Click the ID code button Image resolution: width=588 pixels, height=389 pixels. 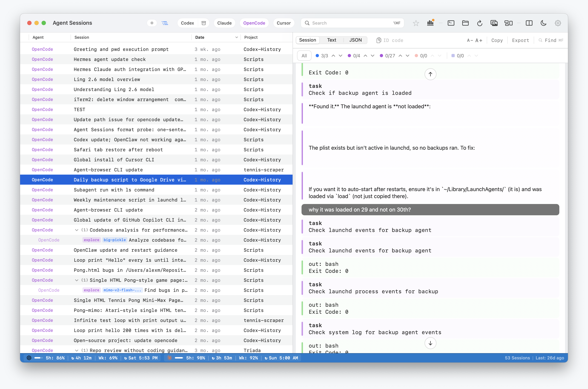point(389,40)
